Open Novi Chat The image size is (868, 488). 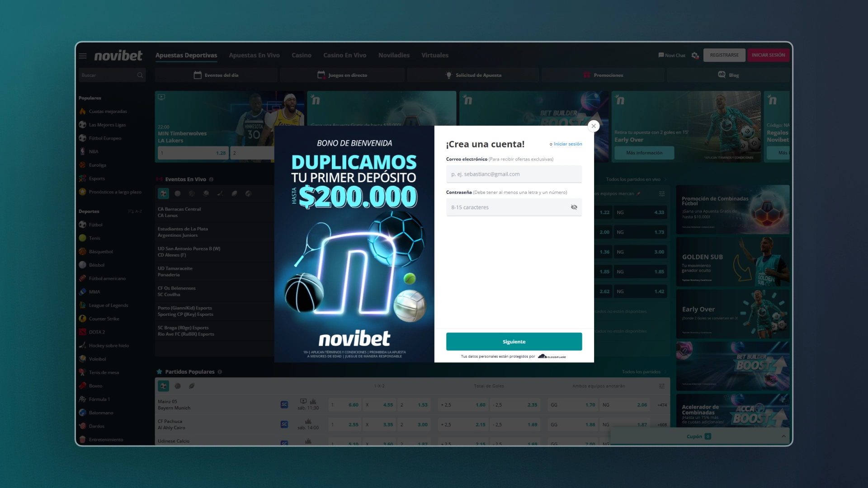672,56
